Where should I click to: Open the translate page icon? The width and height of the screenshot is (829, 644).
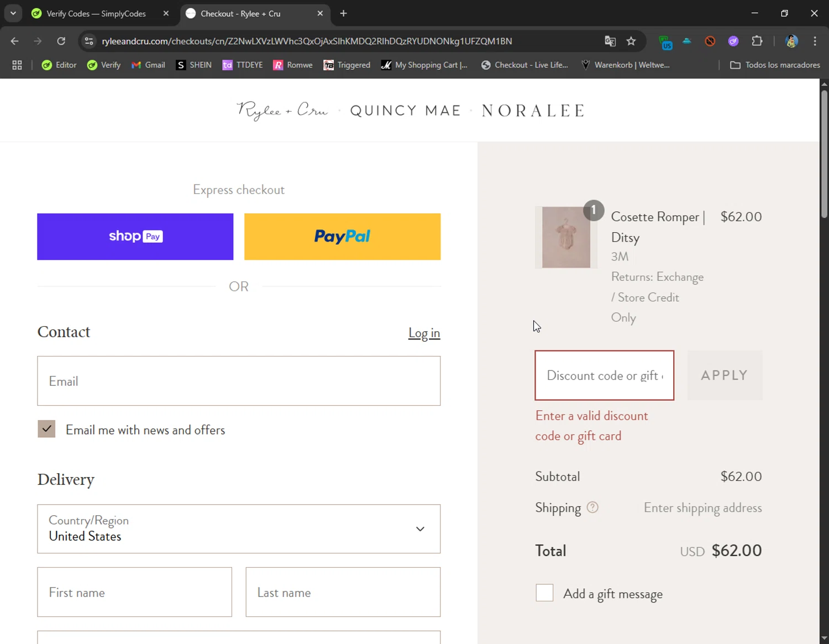click(x=610, y=41)
